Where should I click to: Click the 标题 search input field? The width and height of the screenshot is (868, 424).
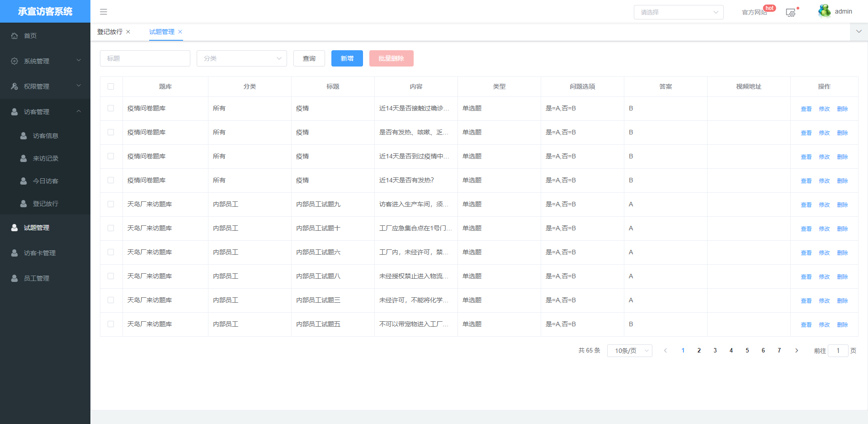coord(145,58)
